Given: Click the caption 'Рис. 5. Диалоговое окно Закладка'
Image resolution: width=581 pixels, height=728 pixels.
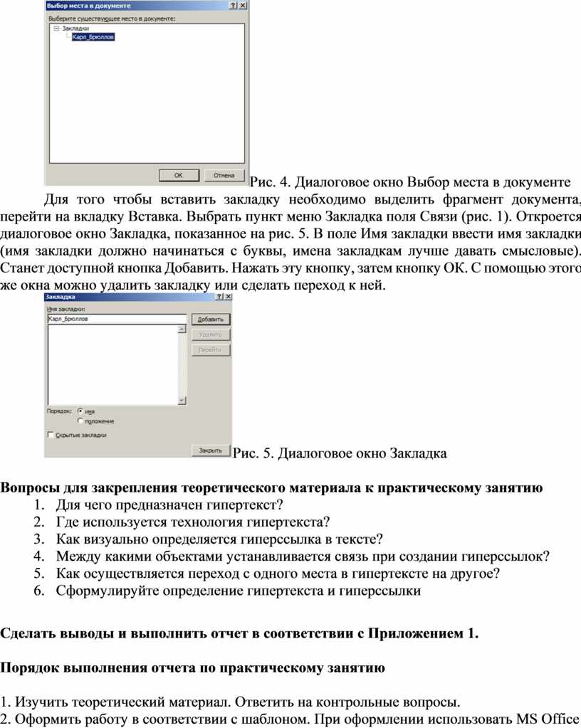Looking at the screenshot, I should pos(340,453).
